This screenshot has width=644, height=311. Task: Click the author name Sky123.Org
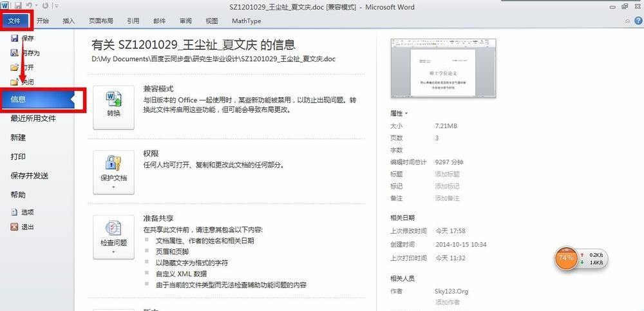[451, 291]
